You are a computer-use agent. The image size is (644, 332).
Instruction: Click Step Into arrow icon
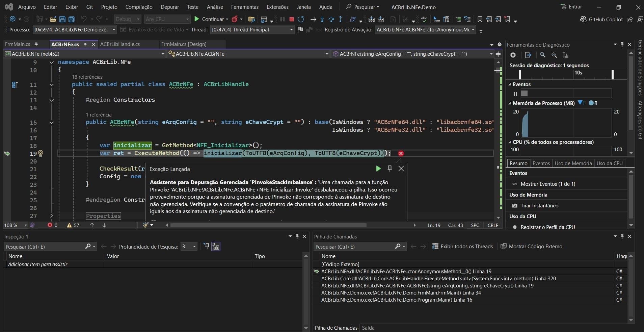[x=322, y=19]
